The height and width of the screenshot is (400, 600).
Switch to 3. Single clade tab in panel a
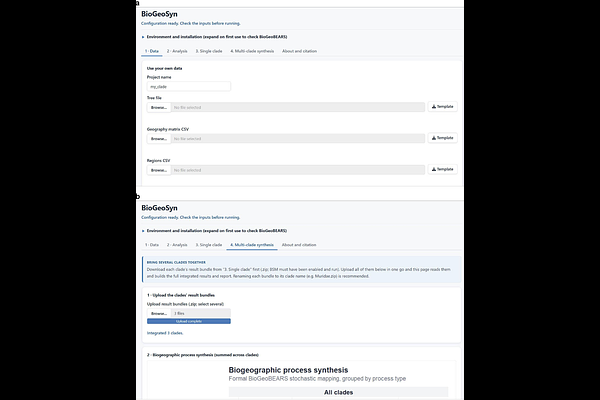209,51
